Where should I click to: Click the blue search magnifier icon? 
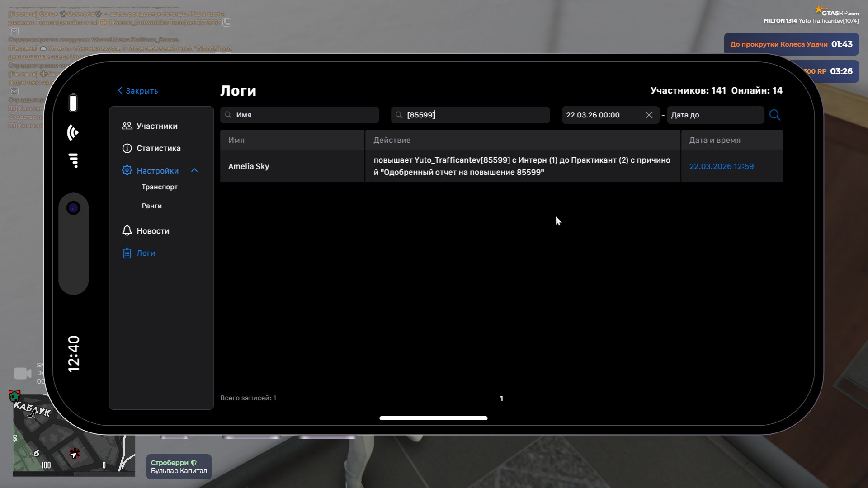click(774, 115)
